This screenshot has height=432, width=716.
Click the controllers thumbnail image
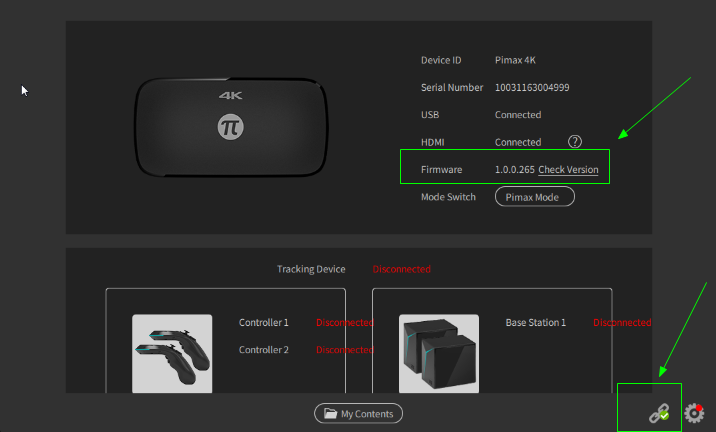[172, 353]
